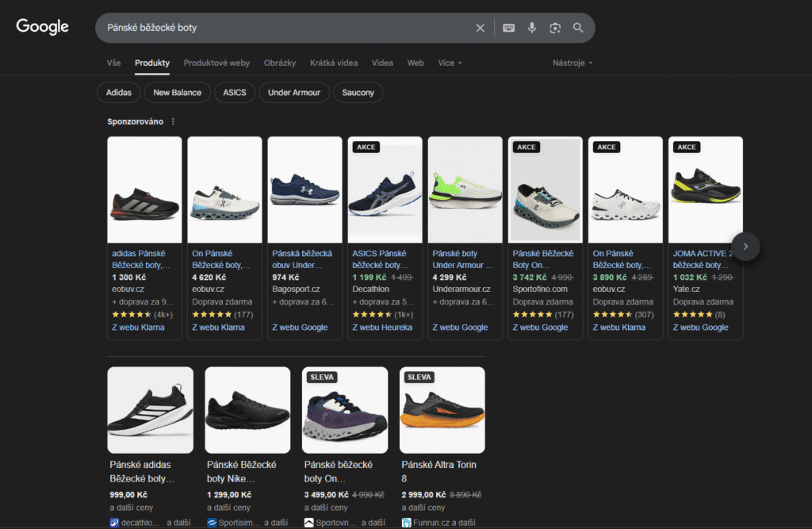Choose the Saucony brand chip
Image resolution: width=812 pixels, height=529 pixels.
point(358,93)
